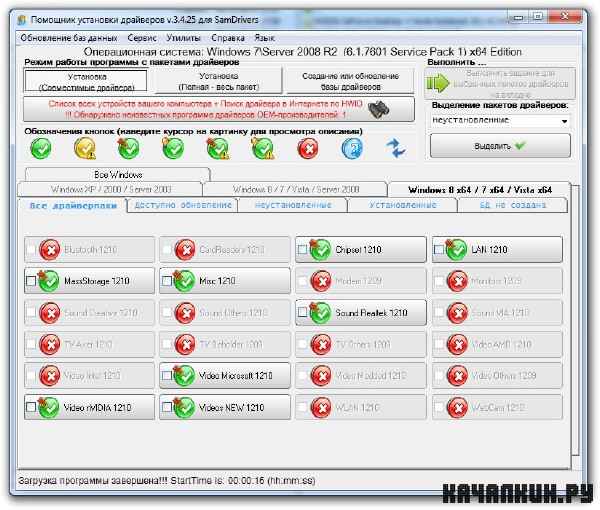Enable the Misc 1210 checkbox

(x=167, y=281)
